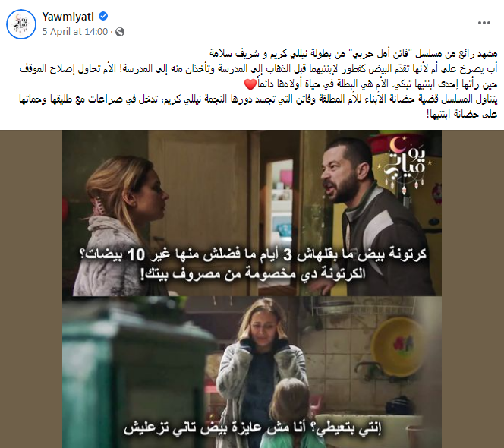
Task: Open the Yawmiyati page name link
Action: pos(68,17)
